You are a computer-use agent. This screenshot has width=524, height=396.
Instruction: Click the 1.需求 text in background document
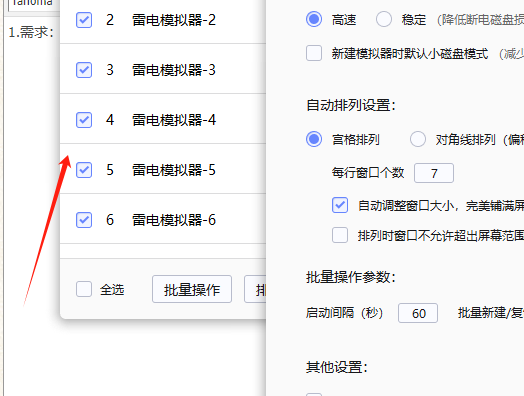pyautogui.click(x=31, y=32)
